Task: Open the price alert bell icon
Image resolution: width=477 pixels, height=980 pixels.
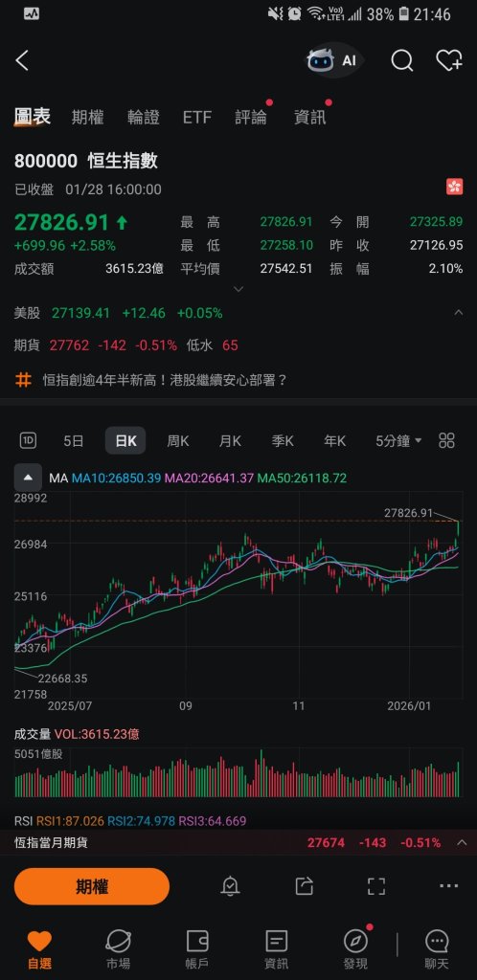Action: 230,885
